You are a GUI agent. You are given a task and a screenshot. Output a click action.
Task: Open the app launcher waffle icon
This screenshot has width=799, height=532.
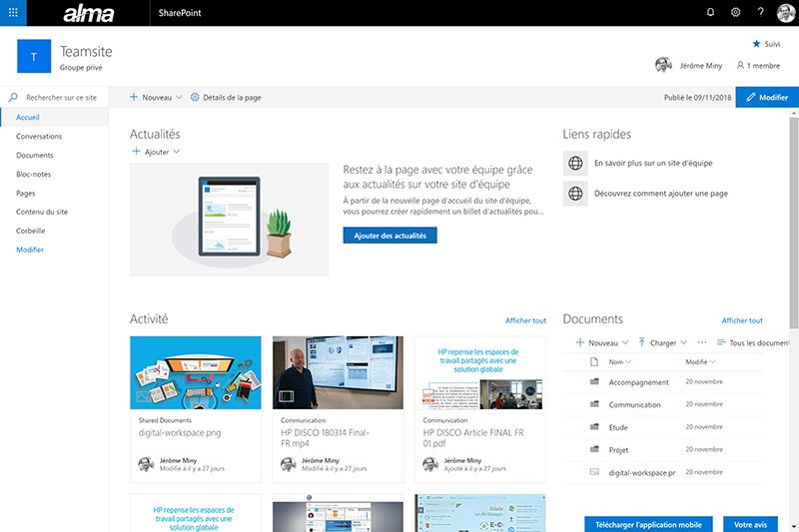13,13
